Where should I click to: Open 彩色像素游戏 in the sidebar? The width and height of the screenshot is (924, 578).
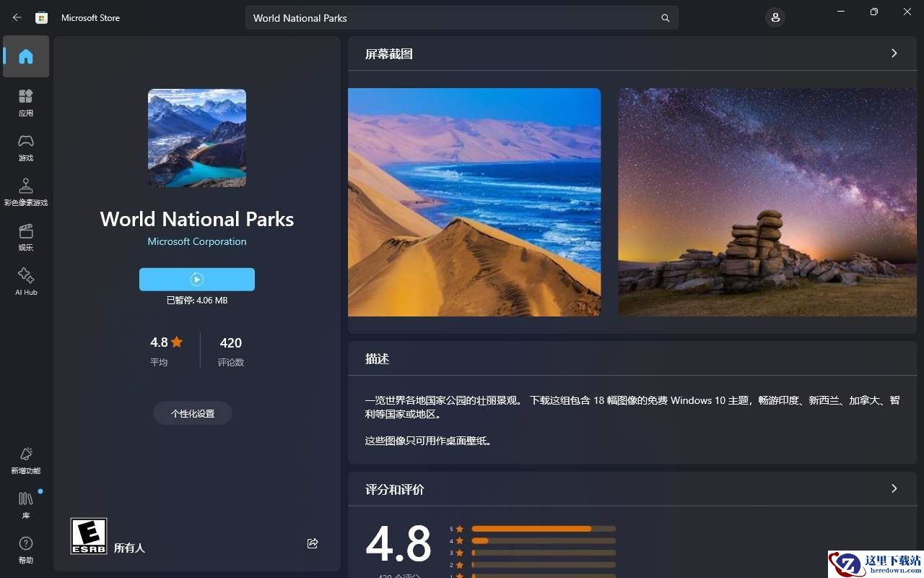pyautogui.click(x=26, y=192)
